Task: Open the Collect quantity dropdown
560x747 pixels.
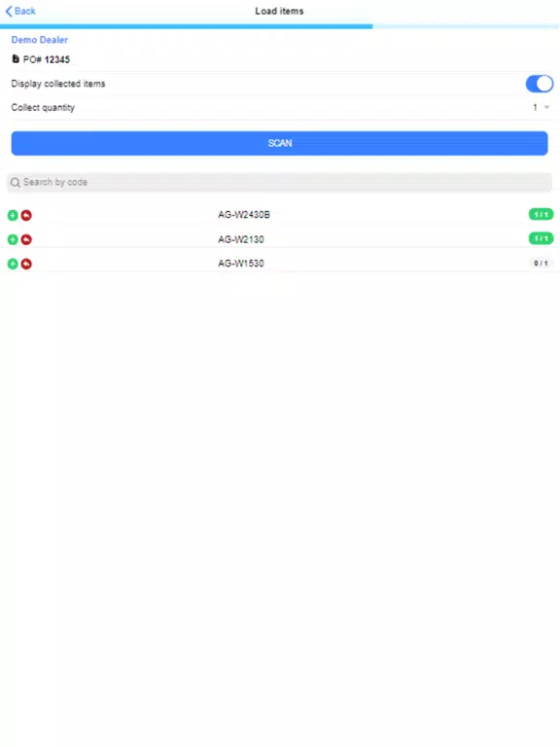Action: click(541, 108)
